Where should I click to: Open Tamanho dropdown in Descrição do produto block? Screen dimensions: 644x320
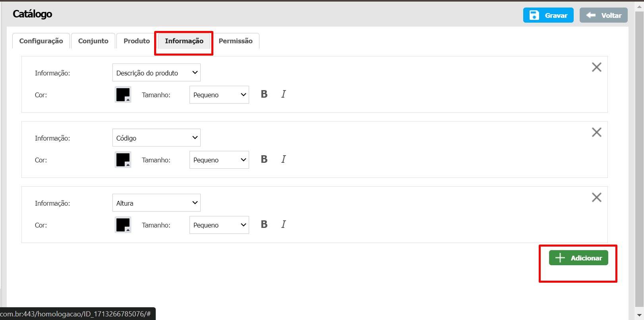219,95
